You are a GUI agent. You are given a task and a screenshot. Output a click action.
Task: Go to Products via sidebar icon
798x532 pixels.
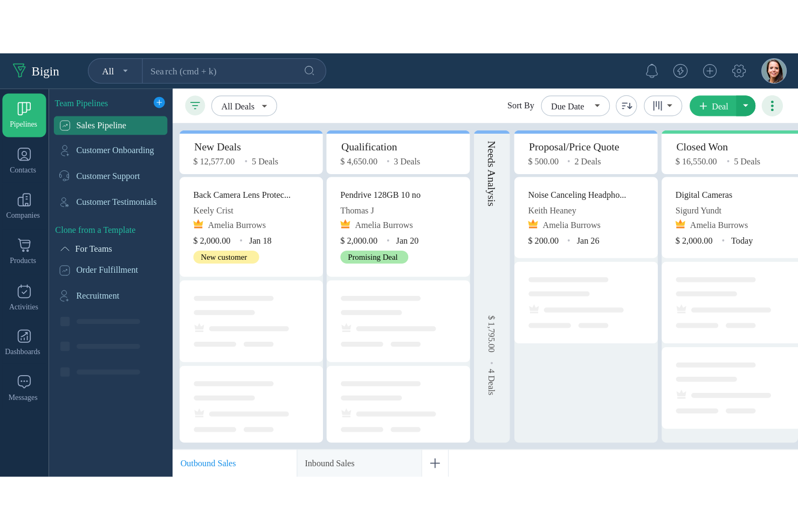(x=24, y=251)
